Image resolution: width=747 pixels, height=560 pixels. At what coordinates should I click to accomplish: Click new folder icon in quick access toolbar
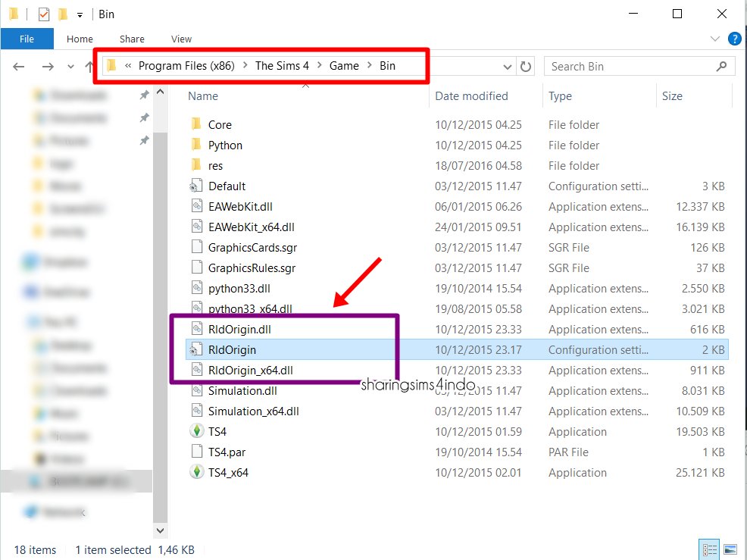62,14
